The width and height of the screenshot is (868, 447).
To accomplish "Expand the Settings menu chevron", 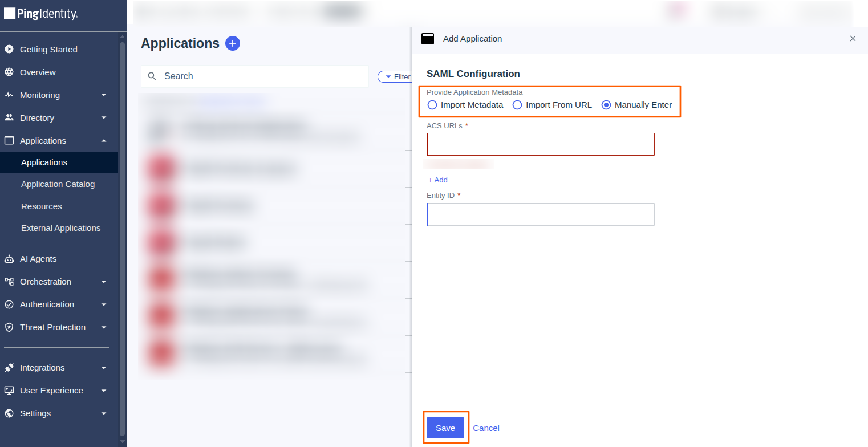I will [104, 413].
